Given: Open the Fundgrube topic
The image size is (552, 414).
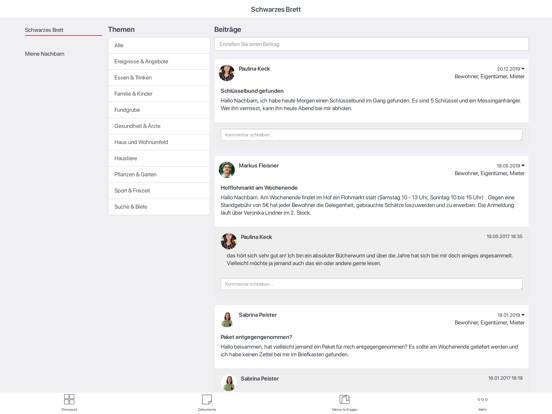Looking at the screenshot, I should point(159,110).
